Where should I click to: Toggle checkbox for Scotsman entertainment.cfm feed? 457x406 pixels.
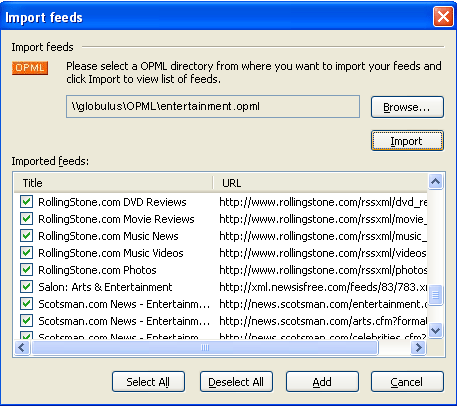(x=26, y=304)
